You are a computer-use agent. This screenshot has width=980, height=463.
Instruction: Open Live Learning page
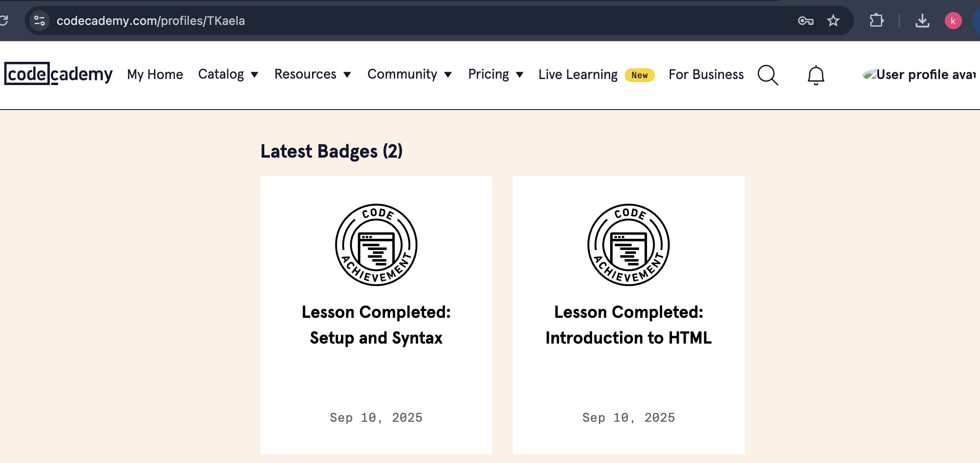tap(578, 75)
